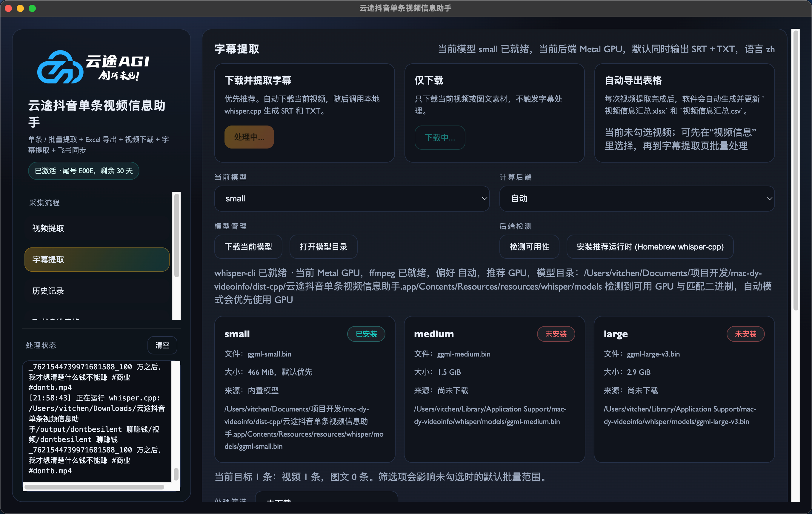Click 检测可用性 under 后端检测
The image size is (812, 514).
(x=529, y=247)
